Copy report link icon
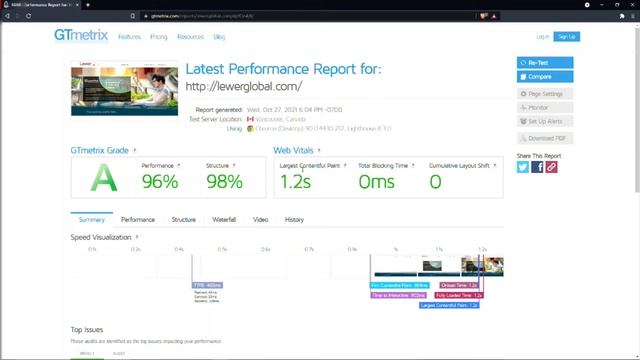 (551, 167)
